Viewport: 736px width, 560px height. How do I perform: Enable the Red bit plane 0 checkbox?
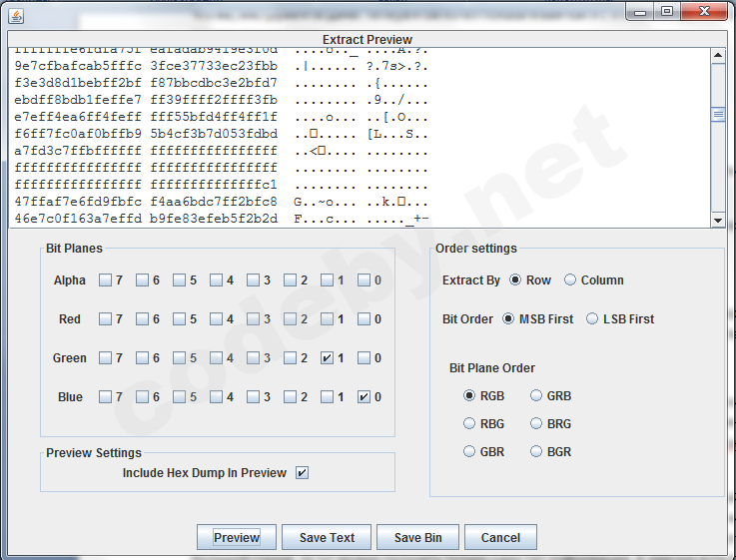[364, 319]
